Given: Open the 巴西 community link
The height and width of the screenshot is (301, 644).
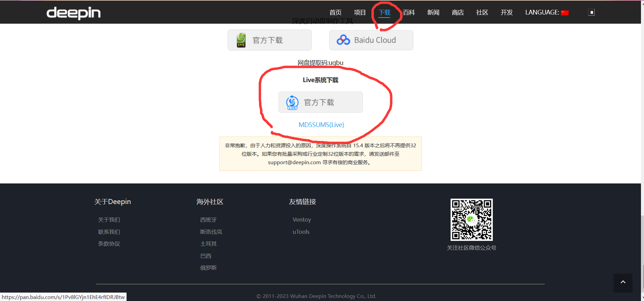Looking at the screenshot, I should (206, 256).
